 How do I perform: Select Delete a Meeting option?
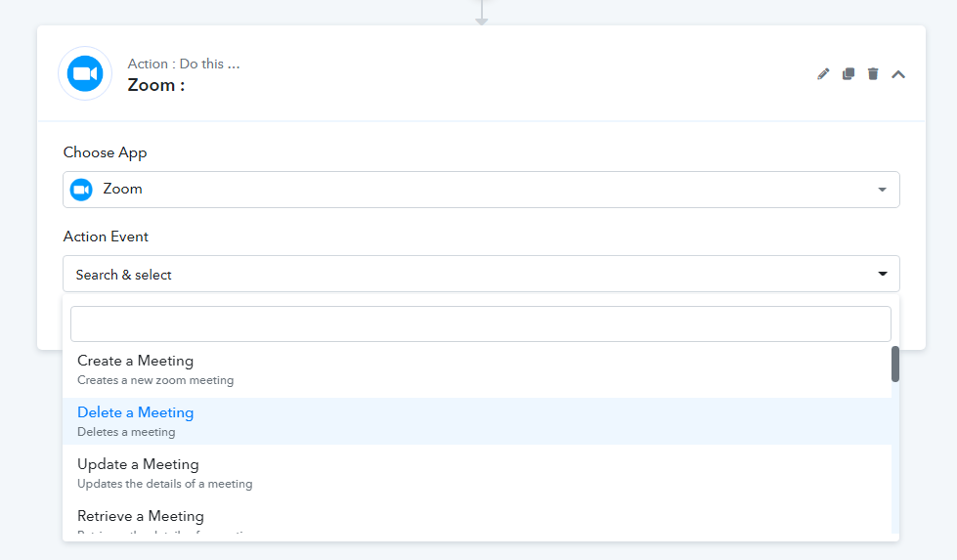click(x=477, y=421)
